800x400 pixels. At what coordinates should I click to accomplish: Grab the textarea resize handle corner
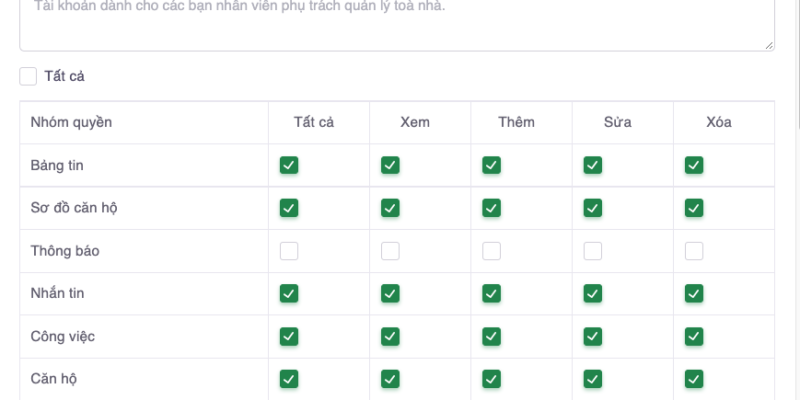(x=769, y=45)
